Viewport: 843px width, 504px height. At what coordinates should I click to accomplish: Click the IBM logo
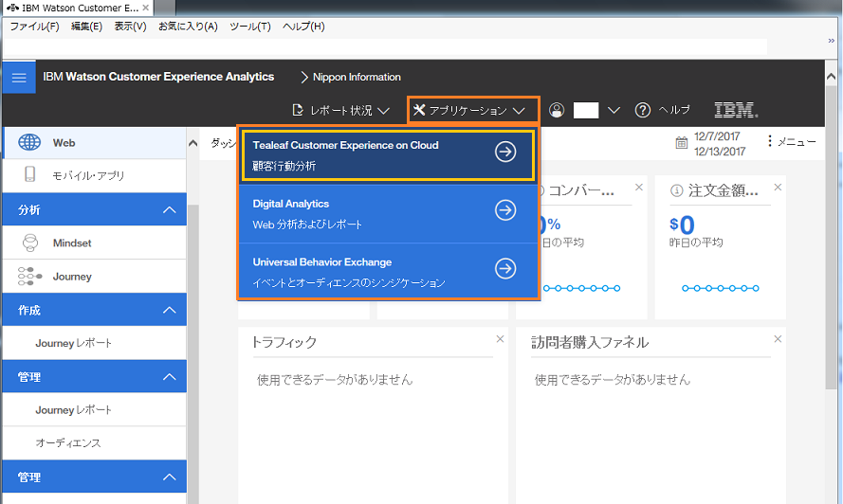(x=736, y=110)
